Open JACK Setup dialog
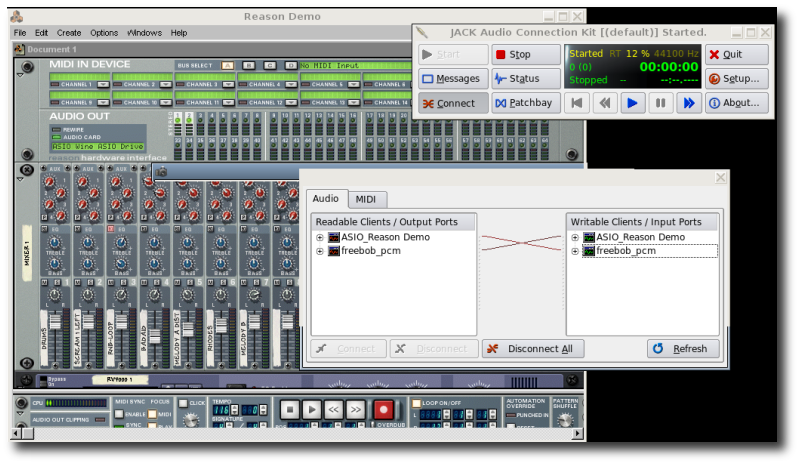This screenshot has width=800, height=465. [737, 78]
